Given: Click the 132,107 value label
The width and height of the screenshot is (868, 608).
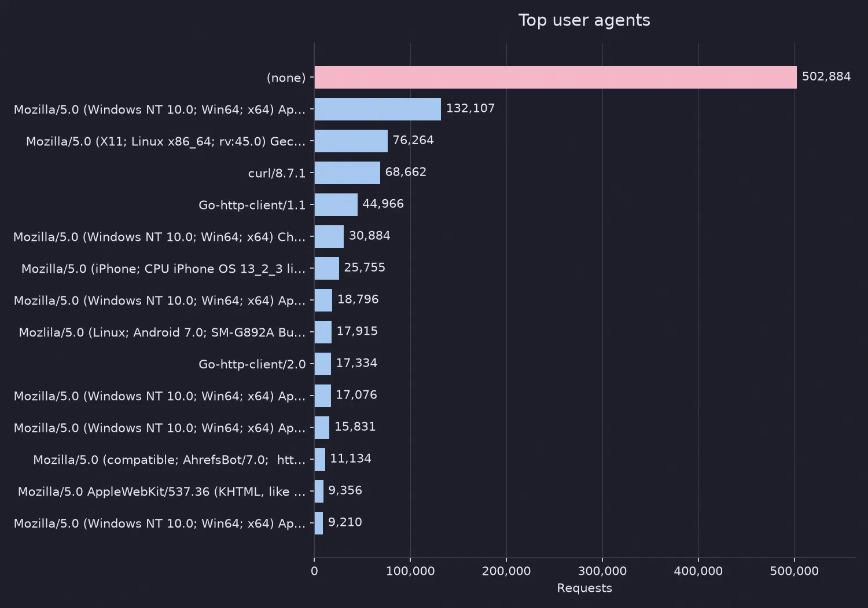Looking at the screenshot, I should [x=470, y=108].
